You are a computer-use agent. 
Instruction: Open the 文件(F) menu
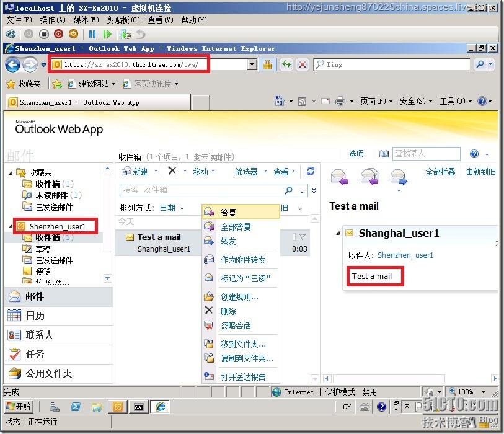[x=19, y=20]
